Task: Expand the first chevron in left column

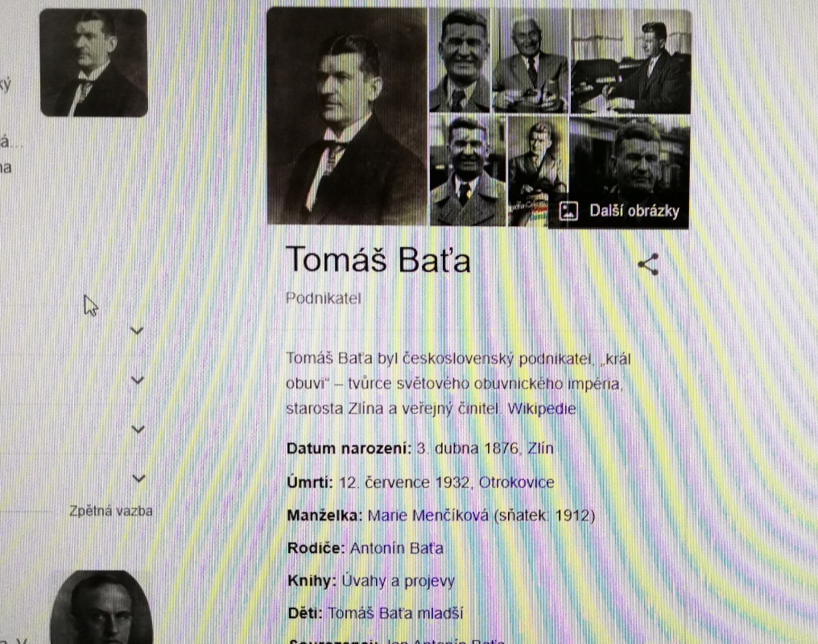Action: click(x=137, y=331)
